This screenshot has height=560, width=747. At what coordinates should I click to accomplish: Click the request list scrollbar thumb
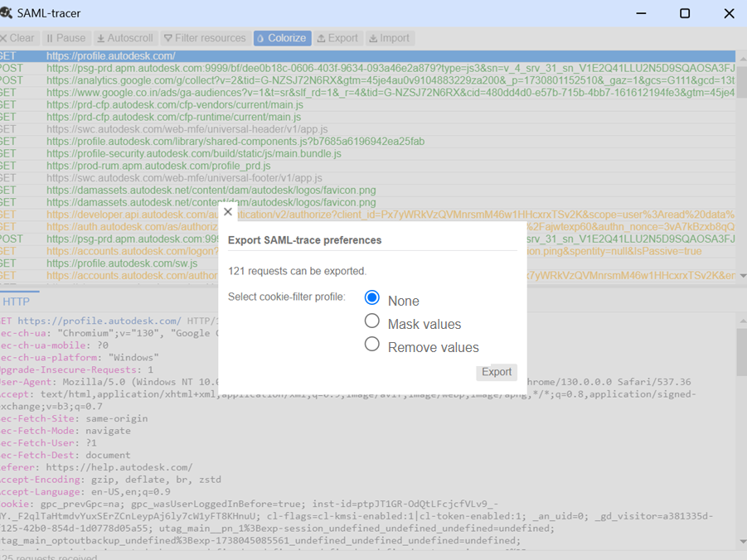[x=742, y=82]
